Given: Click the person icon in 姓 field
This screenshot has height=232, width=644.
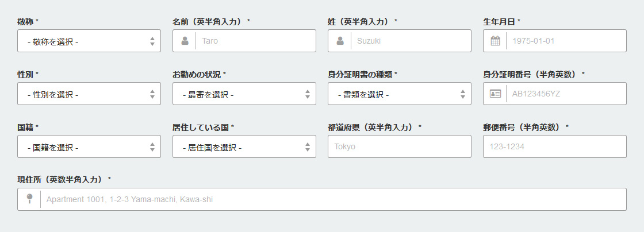Looking at the screenshot, I should pyautogui.click(x=340, y=41).
